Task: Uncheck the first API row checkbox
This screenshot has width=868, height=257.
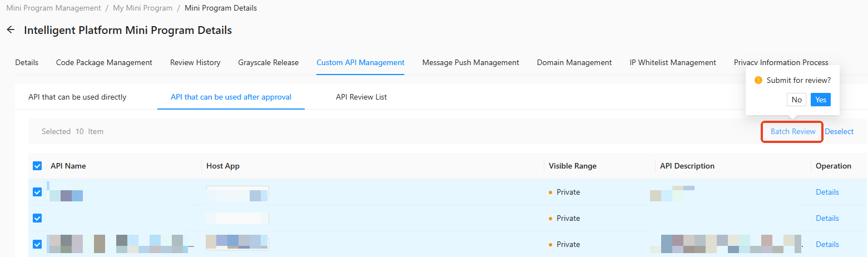Action: (x=37, y=192)
